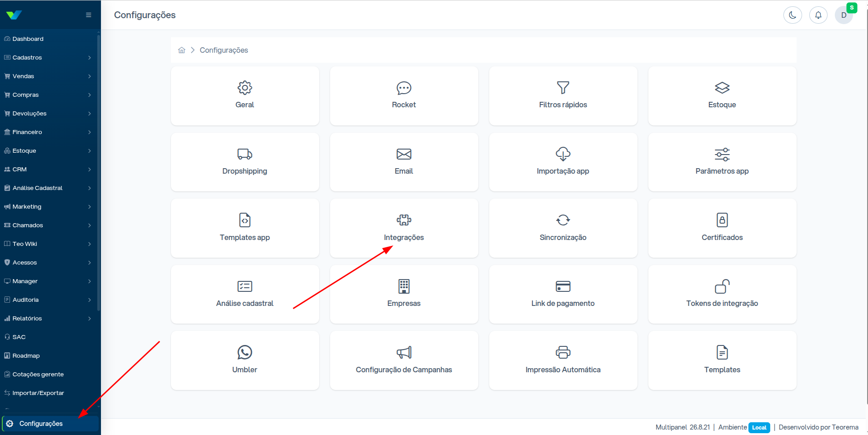Image resolution: width=868 pixels, height=435 pixels.
Task: Open Parâmetros app sliders card
Action: pos(722,162)
